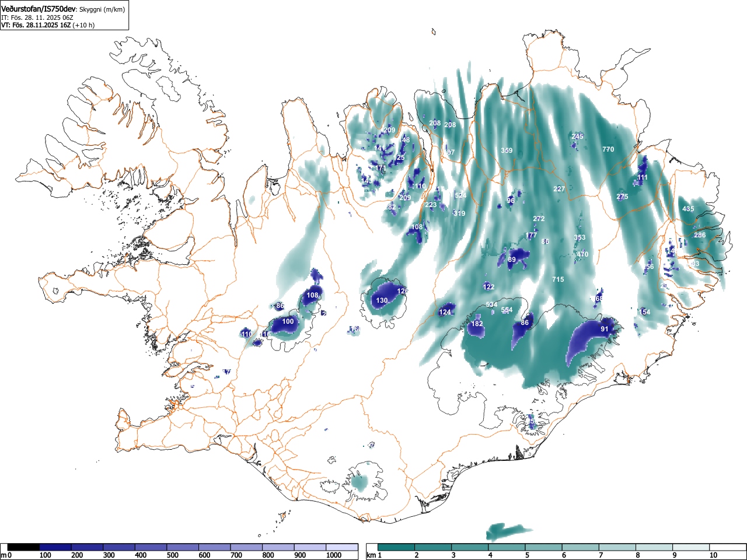
Task: Click the 'Skyggni (m/km)' label
Action: point(102,10)
